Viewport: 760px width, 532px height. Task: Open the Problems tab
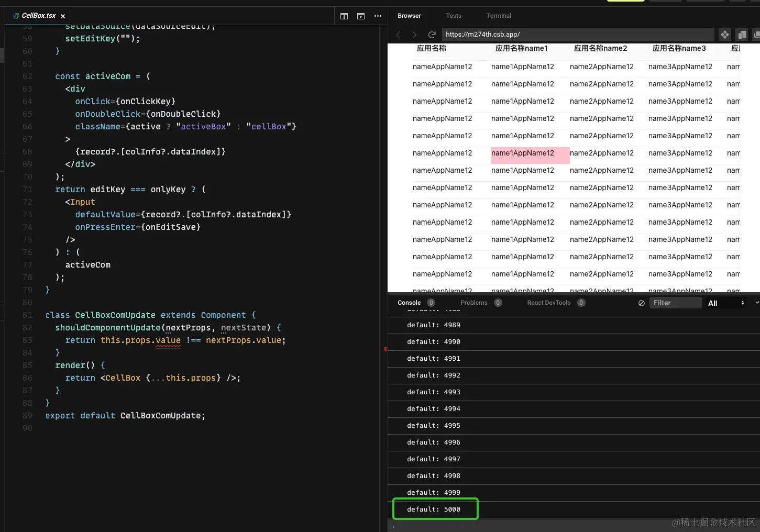point(474,303)
